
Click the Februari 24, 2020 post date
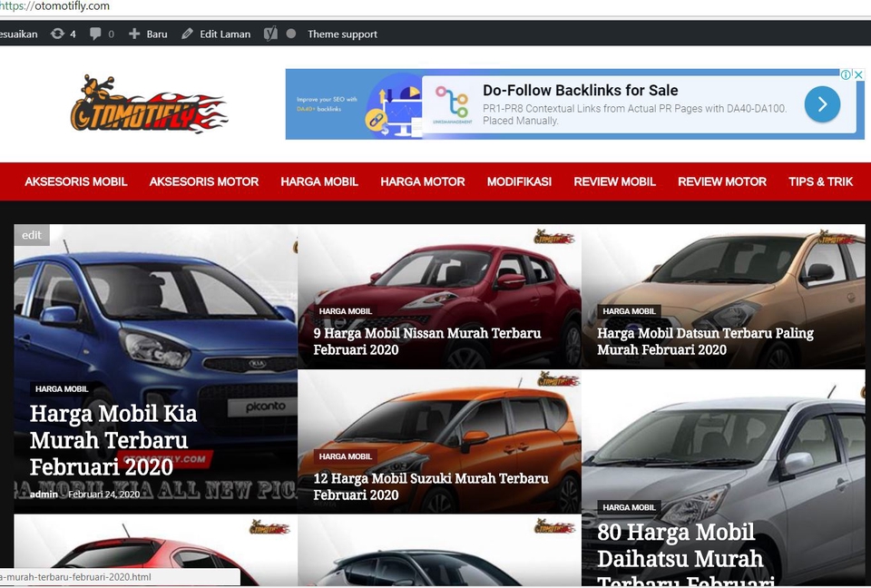103,494
